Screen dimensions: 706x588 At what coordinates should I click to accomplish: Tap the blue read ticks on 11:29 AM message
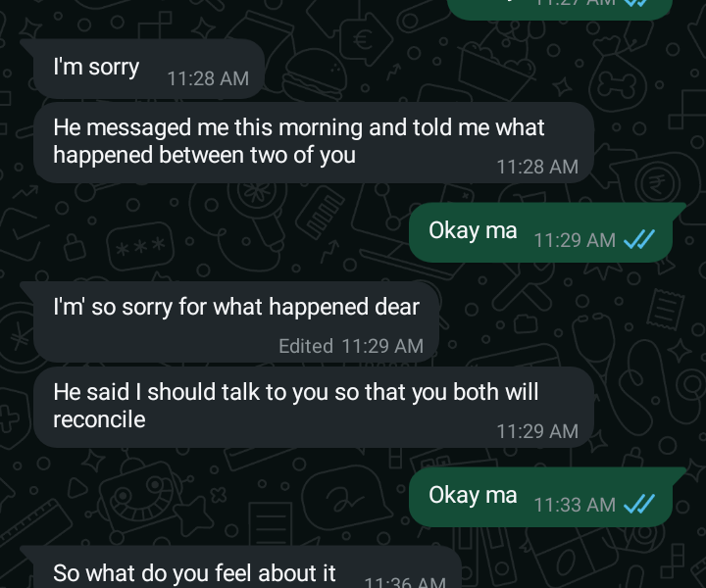click(x=639, y=239)
